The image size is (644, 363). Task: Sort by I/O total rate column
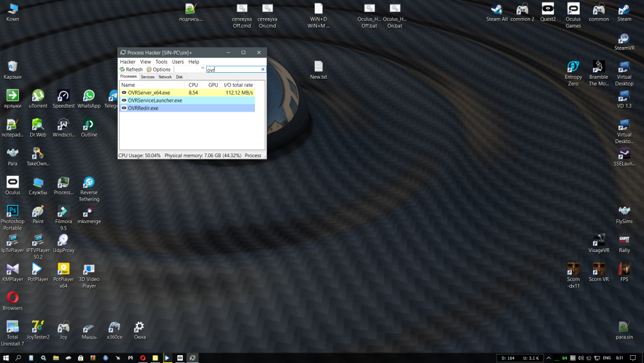[x=238, y=84]
